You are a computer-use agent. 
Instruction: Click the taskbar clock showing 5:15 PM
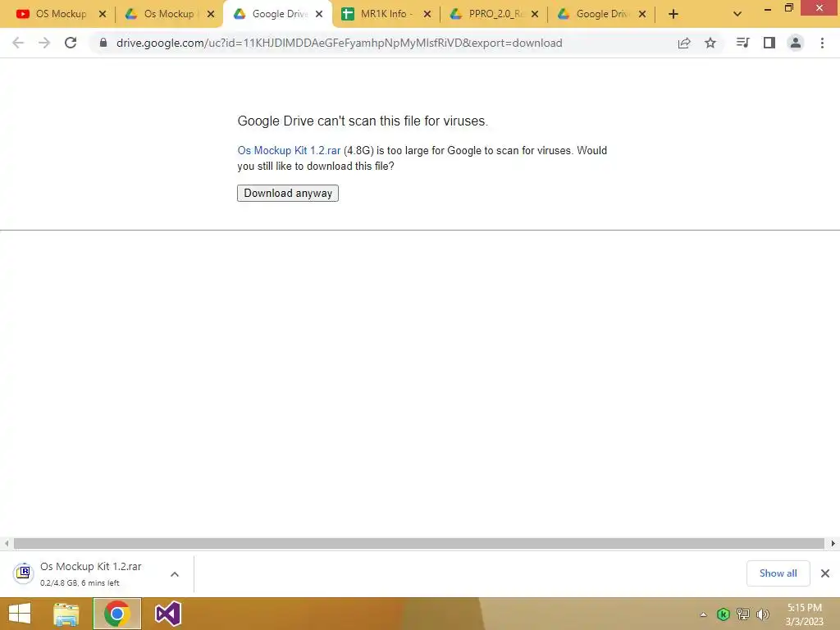pos(804,614)
